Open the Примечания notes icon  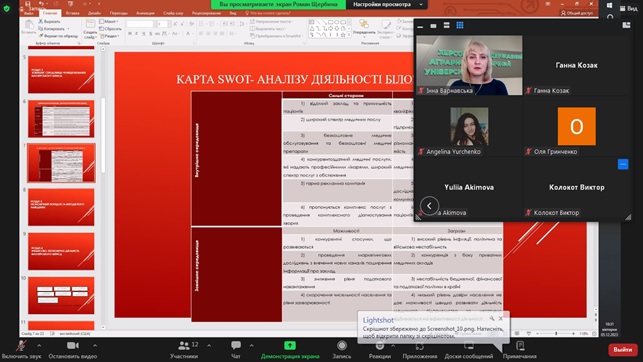pyautogui.click(x=520, y=346)
